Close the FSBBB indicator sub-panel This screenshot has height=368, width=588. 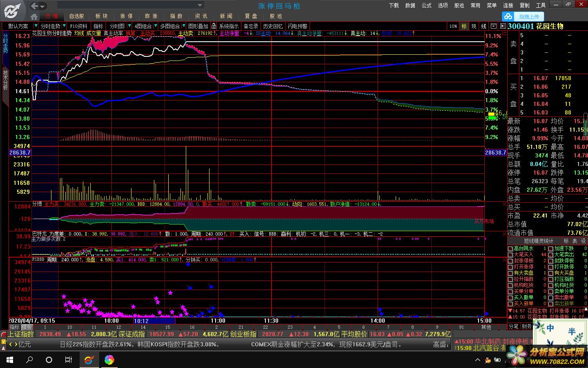(x=504, y=260)
